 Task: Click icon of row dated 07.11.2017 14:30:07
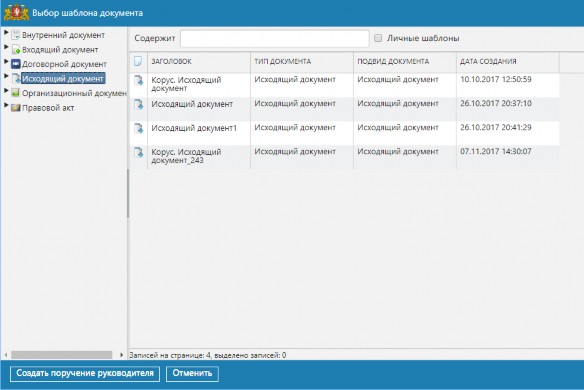(x=139, y=152)
